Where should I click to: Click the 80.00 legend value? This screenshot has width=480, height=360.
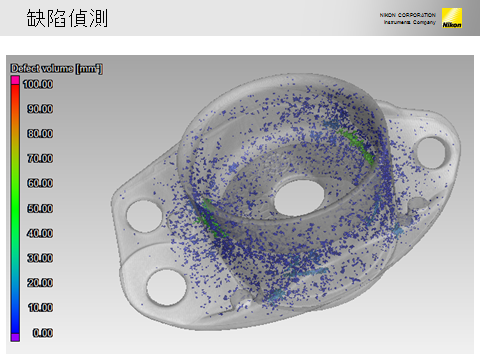(x=40, y=133)
